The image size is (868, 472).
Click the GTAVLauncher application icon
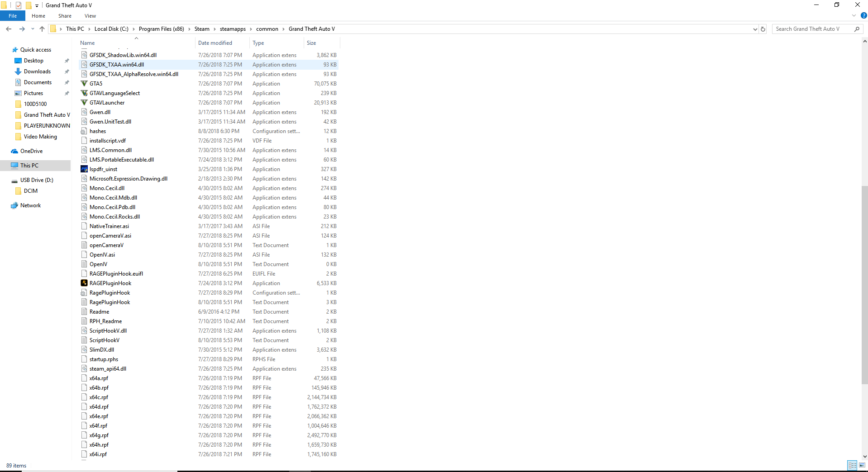[84, 103]
